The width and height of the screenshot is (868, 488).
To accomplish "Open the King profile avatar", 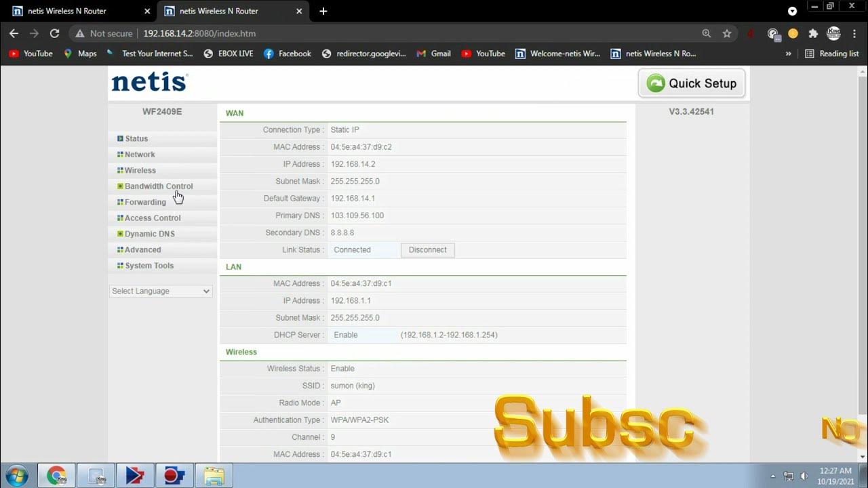I will [x=834, y=33].
